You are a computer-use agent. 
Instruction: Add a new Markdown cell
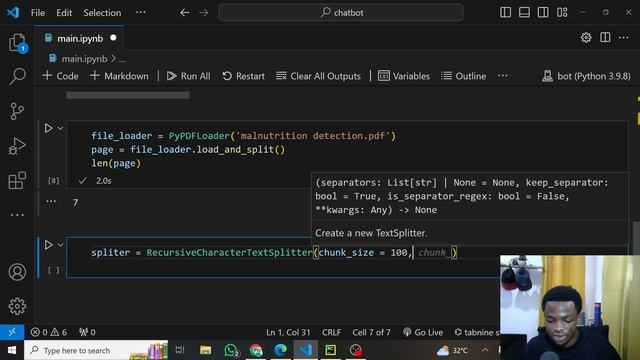119,76
